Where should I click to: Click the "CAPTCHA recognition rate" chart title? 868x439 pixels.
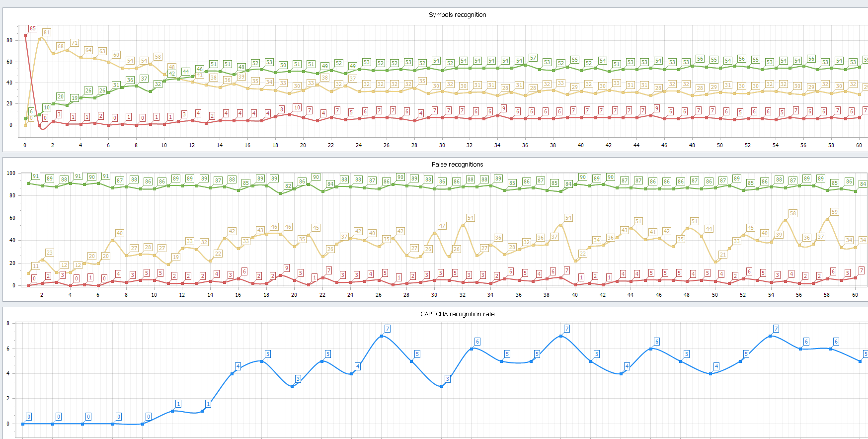[x=457, y=314]
